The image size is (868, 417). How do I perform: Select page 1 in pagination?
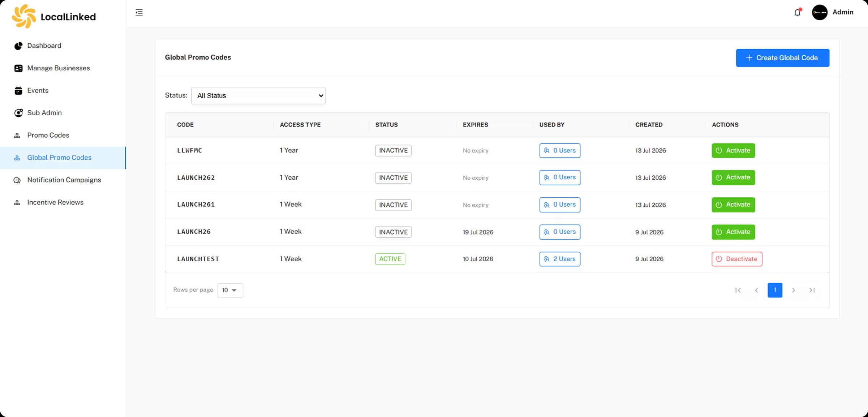click(x=775, y=290)
